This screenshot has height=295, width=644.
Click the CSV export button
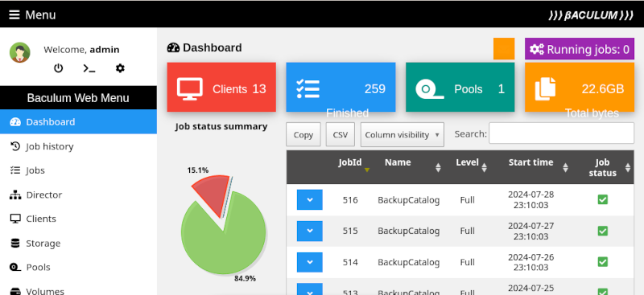340,134
